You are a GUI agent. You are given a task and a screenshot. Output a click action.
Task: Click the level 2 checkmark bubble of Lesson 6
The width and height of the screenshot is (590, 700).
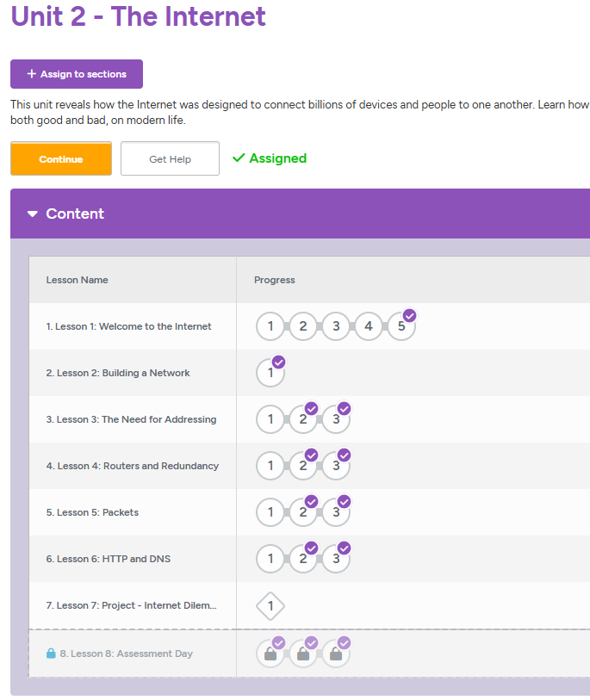303,558
